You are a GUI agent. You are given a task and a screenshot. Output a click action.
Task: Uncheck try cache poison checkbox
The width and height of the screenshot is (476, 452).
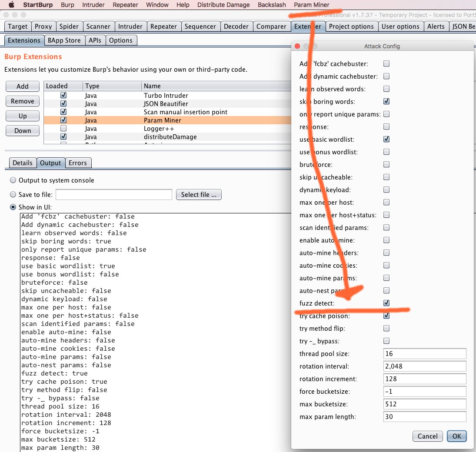[x=386, y=316]
